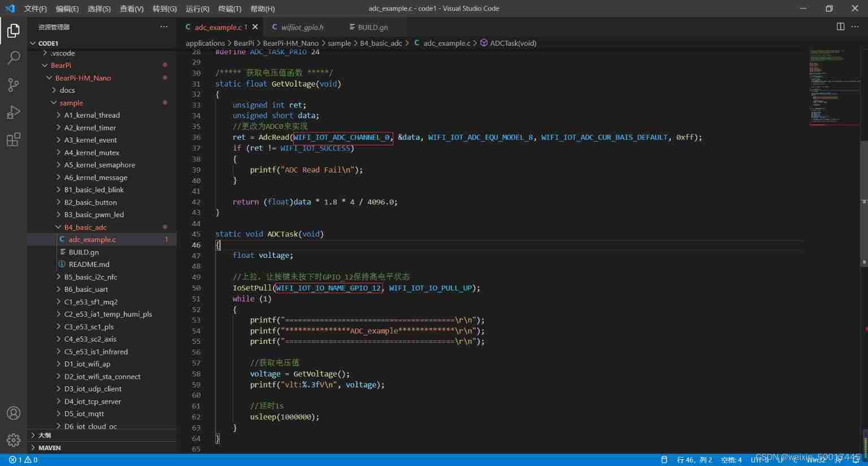868x466 pixels.
Task: Click the indentation setting 空格: 4
Action: pos(731,460)
